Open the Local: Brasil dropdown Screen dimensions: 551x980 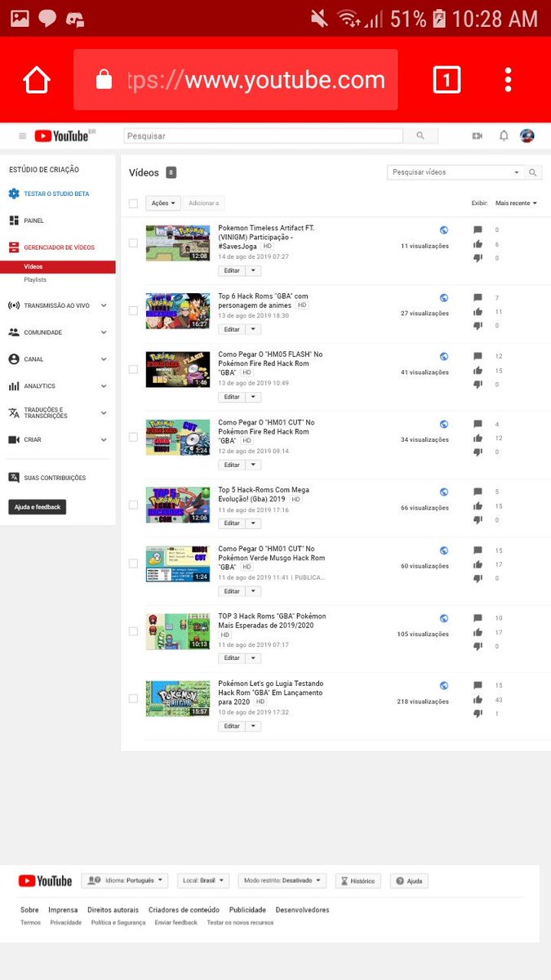(204, 881)
